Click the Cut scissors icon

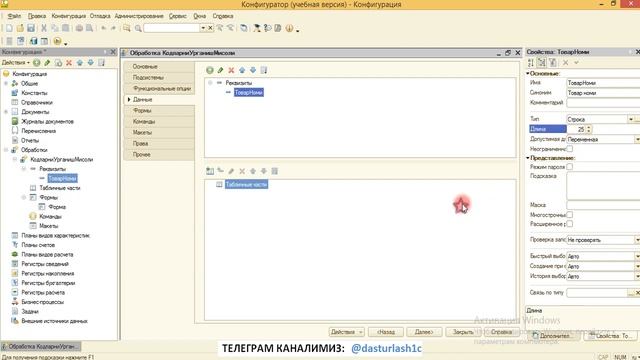tap(44, 28)
